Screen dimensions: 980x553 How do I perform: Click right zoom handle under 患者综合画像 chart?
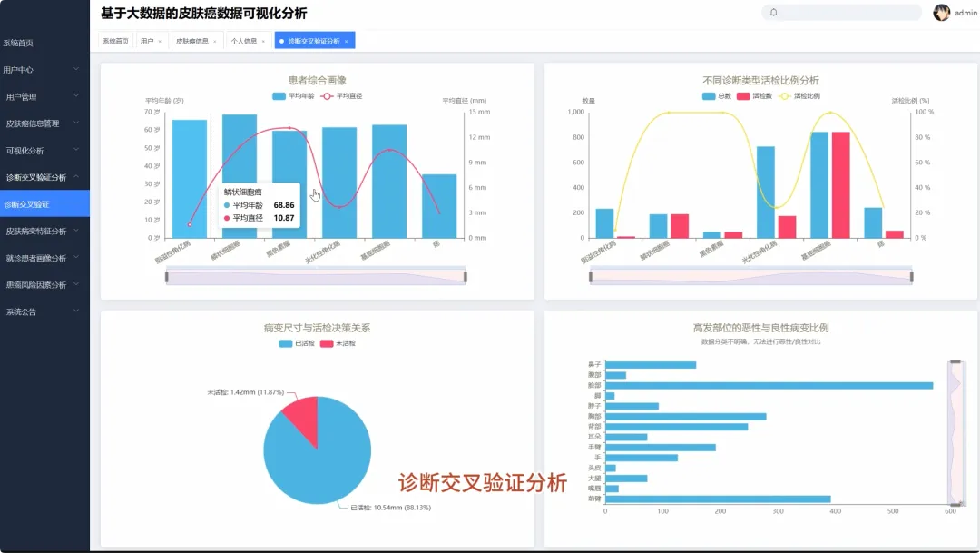[465, 276]
